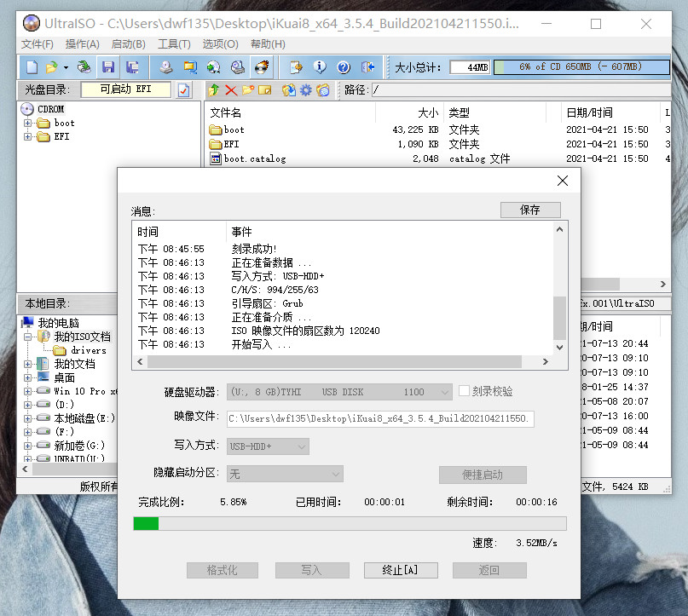This screenshot has width=688, height=616.
Task: Click the 可启动 EFI boot type field
Action: click(126, 89)
